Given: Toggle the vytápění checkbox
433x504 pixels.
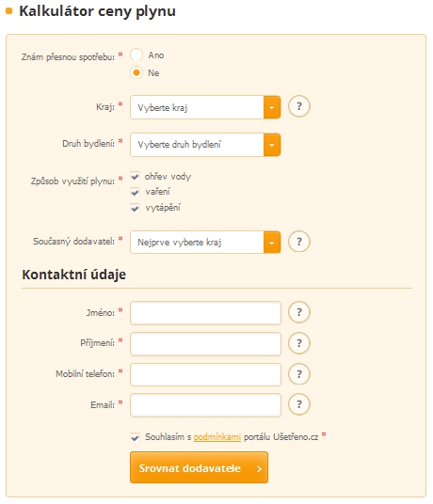Looking at the screenshot, I should pos(136,209).
